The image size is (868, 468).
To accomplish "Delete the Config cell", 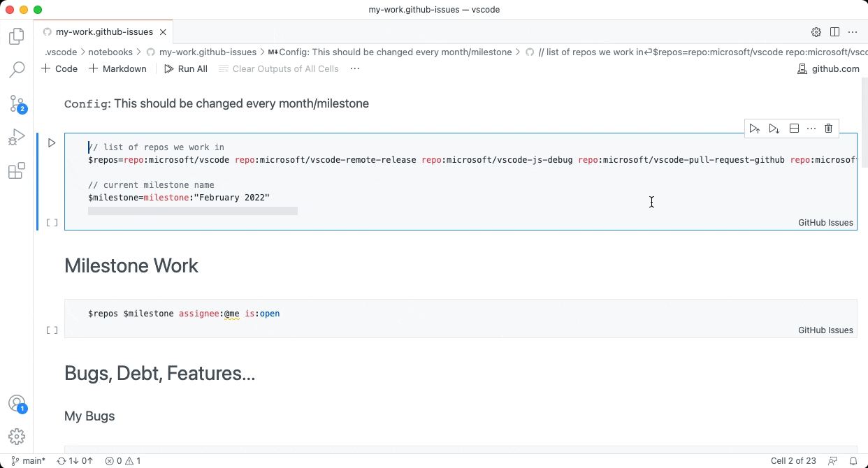I will (828, 128).
